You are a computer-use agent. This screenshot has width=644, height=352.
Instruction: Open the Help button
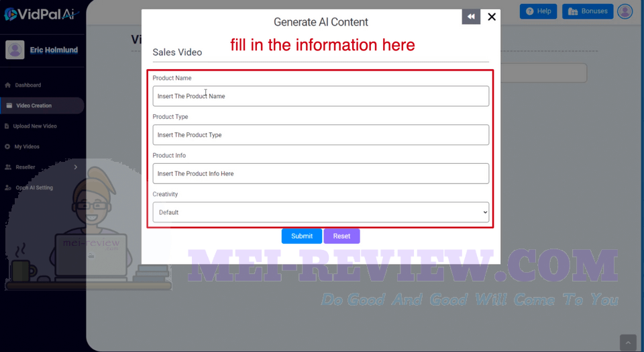click(x=538, y=11)
